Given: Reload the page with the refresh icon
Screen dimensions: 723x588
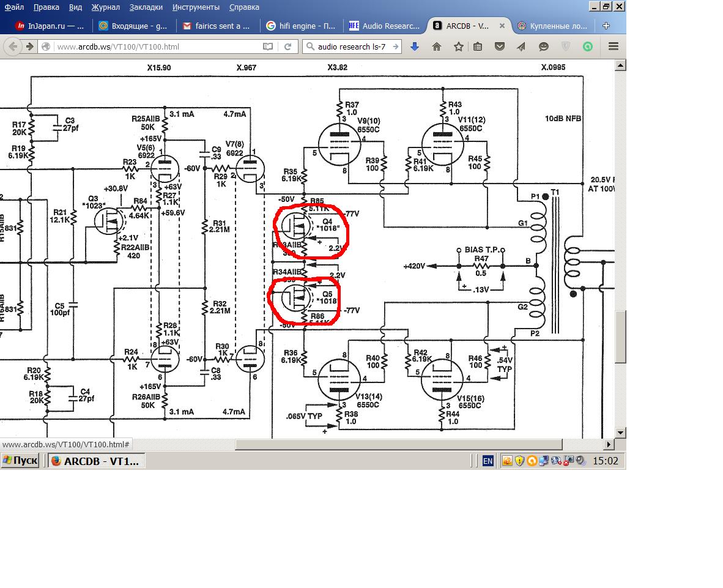Looking at the screenshot, I should [x=287, y=47].
